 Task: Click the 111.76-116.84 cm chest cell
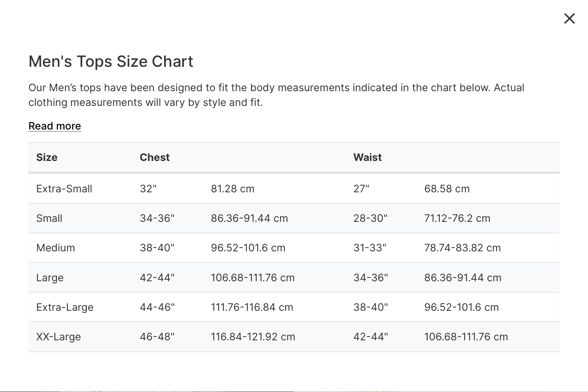[252, 307]
